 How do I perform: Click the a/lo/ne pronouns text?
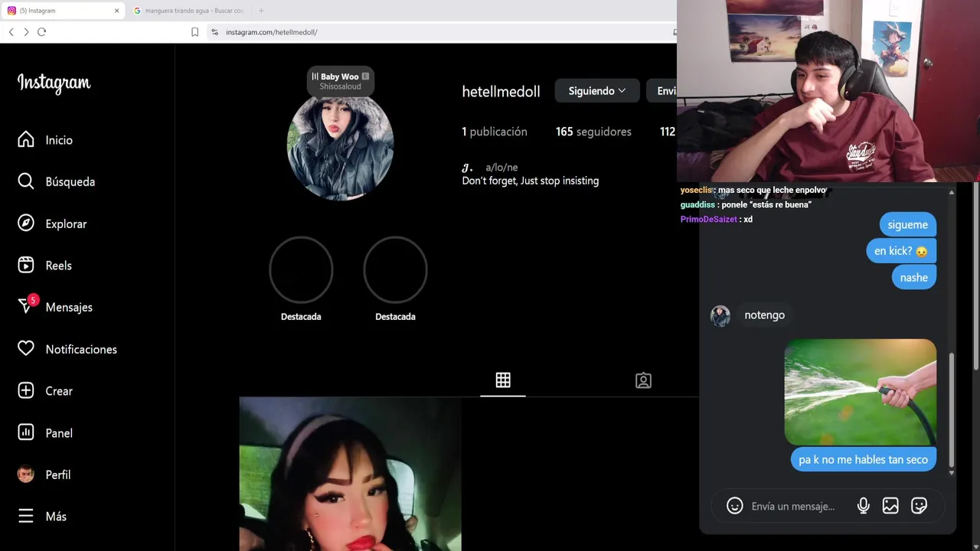[501, 167]
